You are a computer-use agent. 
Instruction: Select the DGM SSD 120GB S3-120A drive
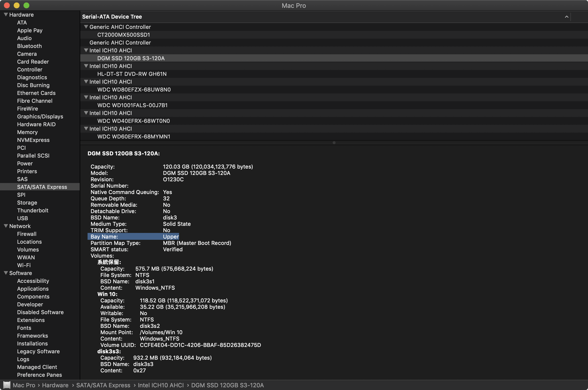334,58
